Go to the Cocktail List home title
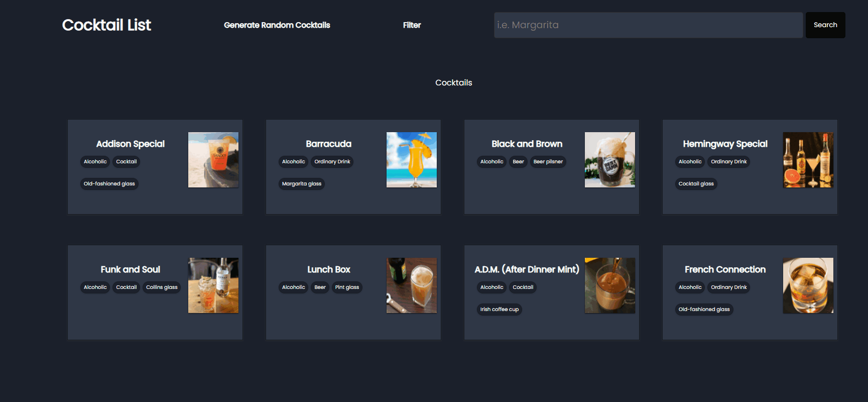 coord(106,25)
